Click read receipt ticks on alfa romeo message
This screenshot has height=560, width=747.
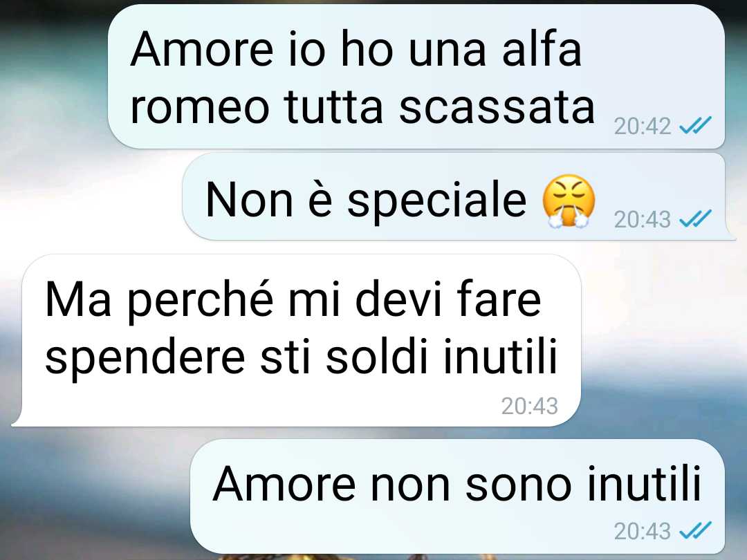(x=695, y=126)
